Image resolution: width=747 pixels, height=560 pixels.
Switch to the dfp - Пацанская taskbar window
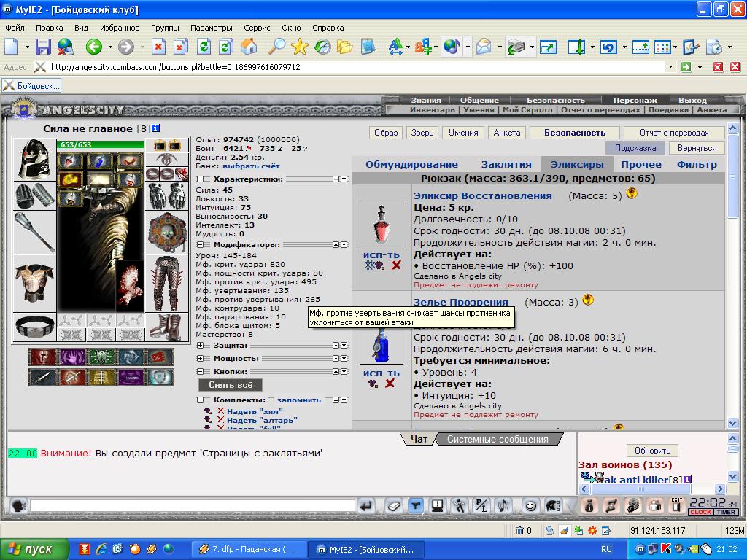pyautogui.click(x=248, y=549)
